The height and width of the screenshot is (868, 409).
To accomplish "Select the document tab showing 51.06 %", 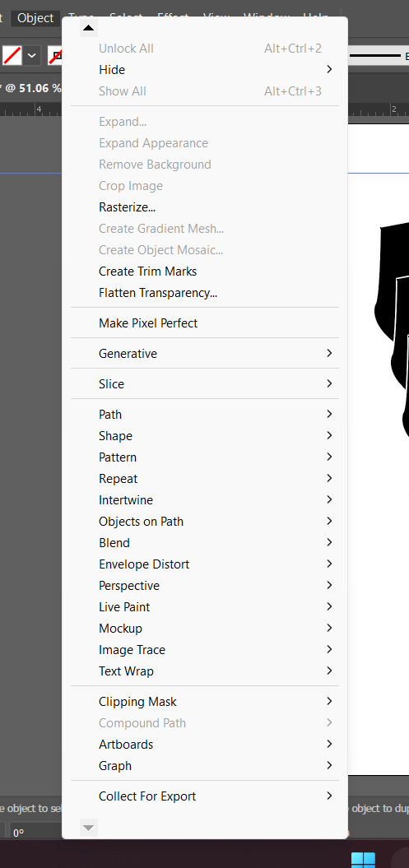I will tap(30, 88).
